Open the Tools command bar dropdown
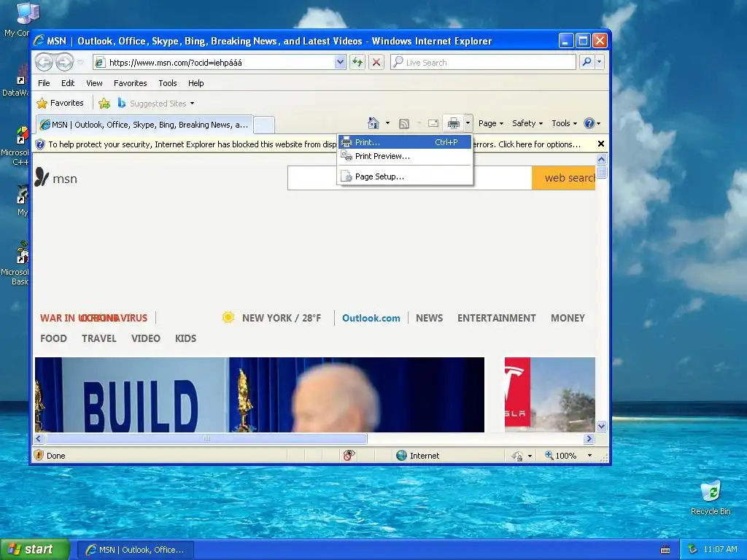The width and height of the screenshot is (747, 560). coord(564,123)
